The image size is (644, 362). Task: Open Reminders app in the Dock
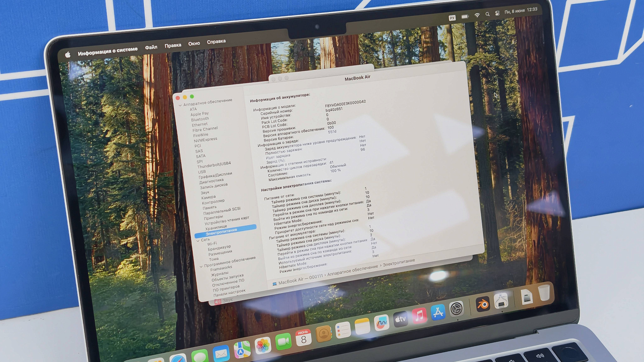343,330
